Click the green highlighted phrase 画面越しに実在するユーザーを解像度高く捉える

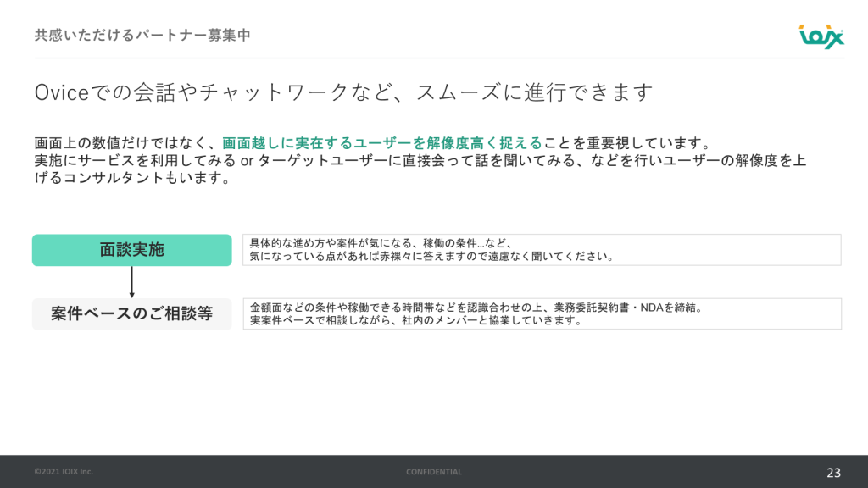pos(382,143)
